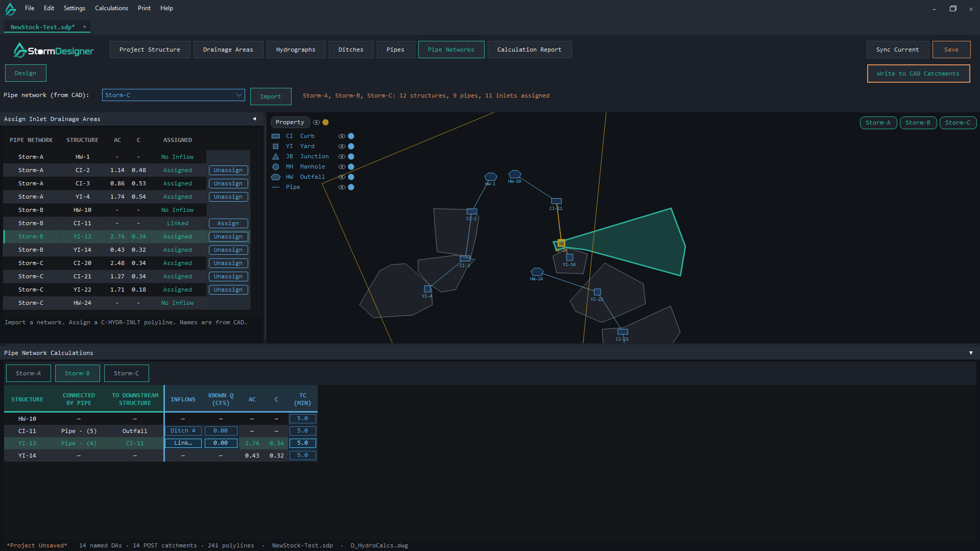The height and width of the screenshot is (551, 980).
Task: Switch to the Drainage Areas tab
Action: point(228,50)
